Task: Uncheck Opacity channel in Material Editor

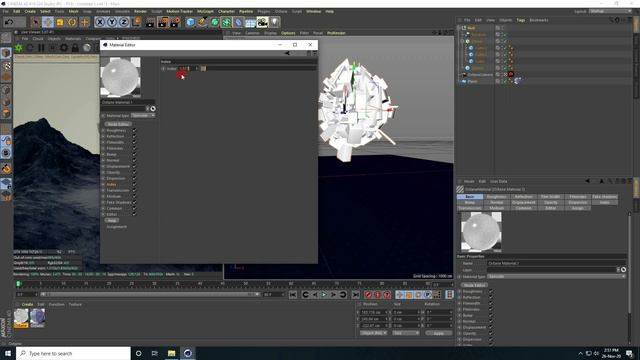Action: 134,172
